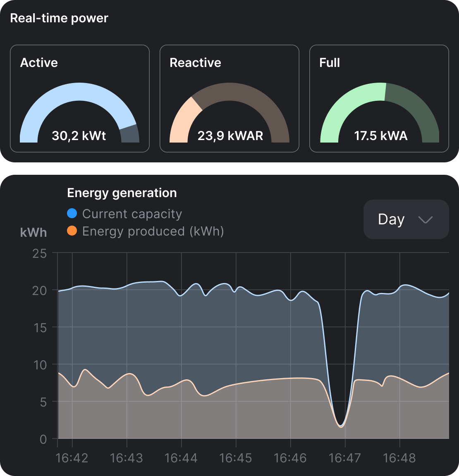
Task: Click the Full card title
Action: click(x=330, y=63)
